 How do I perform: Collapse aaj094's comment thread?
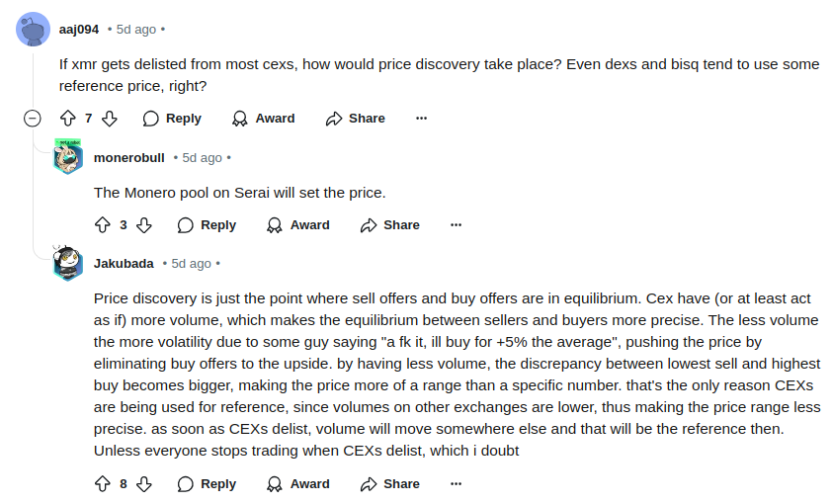point(32,119)
